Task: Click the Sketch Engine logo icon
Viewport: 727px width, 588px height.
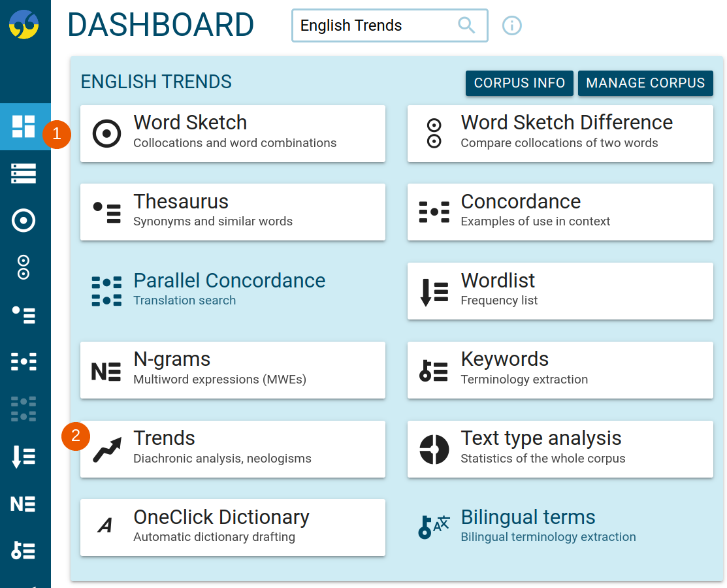Action: tap(24, 25)
